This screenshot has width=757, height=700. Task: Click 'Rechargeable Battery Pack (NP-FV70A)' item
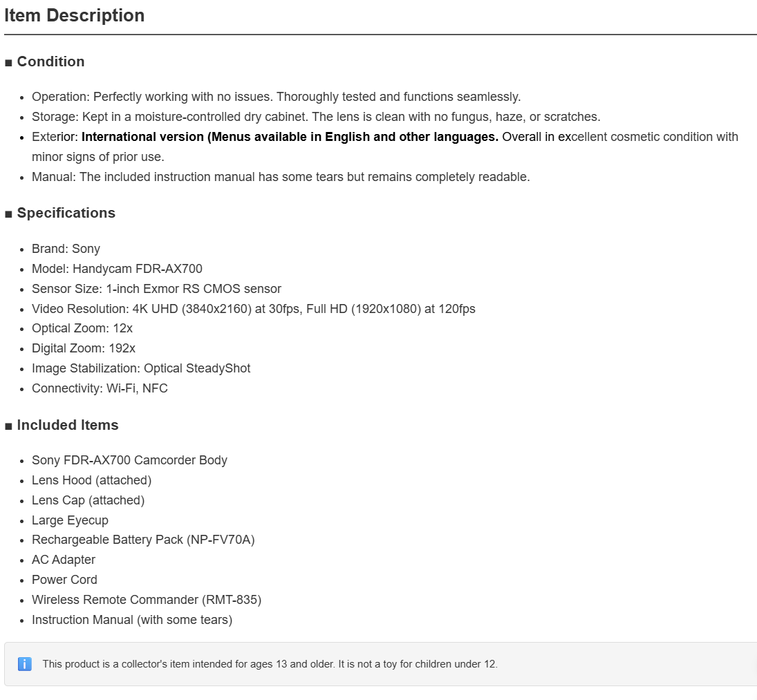(x=143, y=540)
